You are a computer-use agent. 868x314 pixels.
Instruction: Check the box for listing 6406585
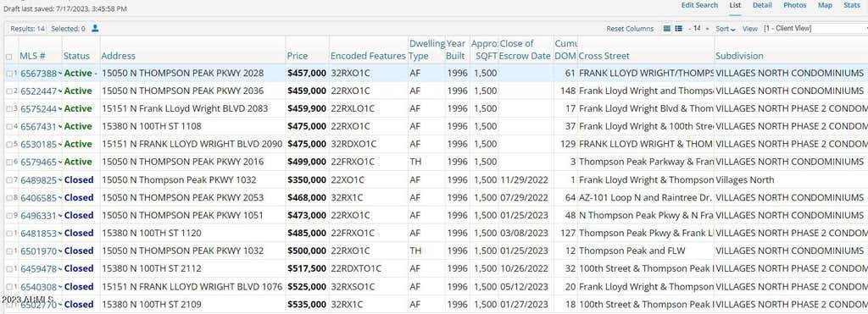pyautogui.click(x=8, y=198)
